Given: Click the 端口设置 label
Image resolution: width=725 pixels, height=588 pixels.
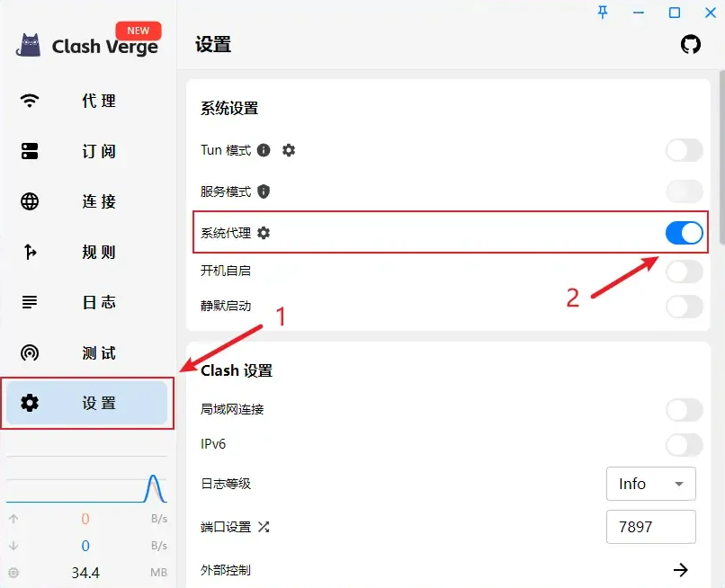Looking at the screenshot, I should click(x=226, y=527).
